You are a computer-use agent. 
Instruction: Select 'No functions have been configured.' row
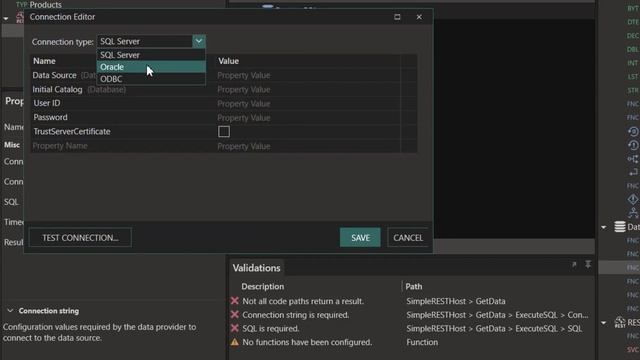[x=411, y=342]
